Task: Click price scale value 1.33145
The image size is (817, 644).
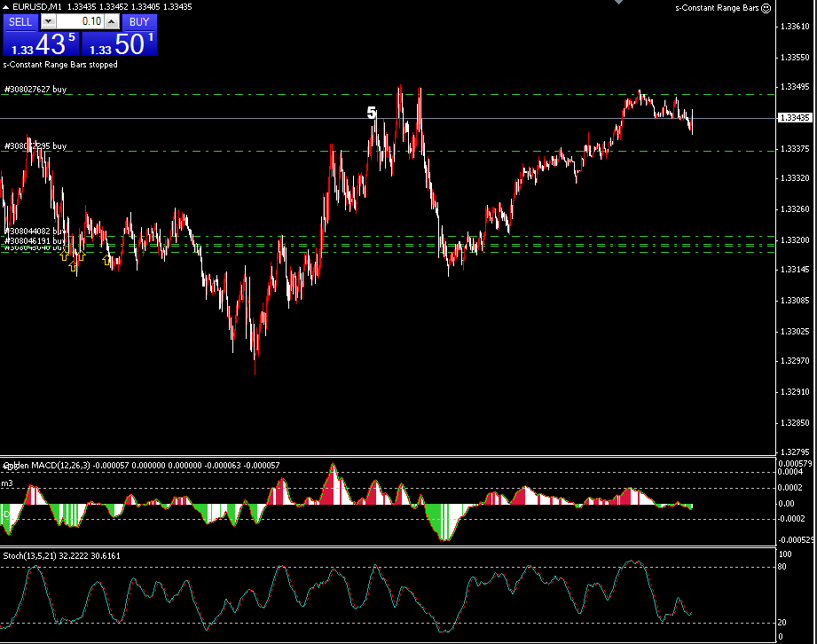Action: 795,270
